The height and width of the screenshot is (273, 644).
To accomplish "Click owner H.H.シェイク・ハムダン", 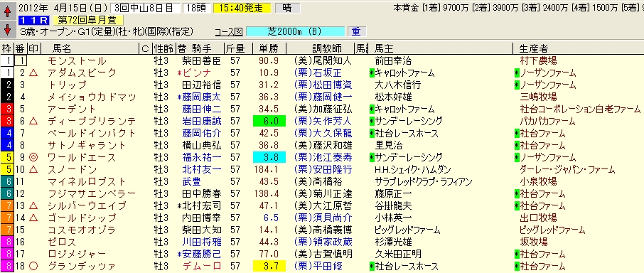I will click(x=413, y=169).
